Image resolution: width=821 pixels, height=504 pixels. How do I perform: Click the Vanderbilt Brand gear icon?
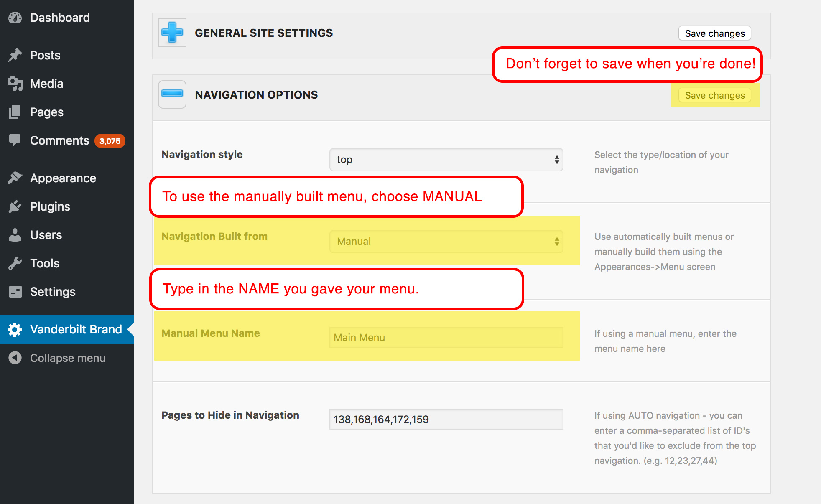[15, 329]
